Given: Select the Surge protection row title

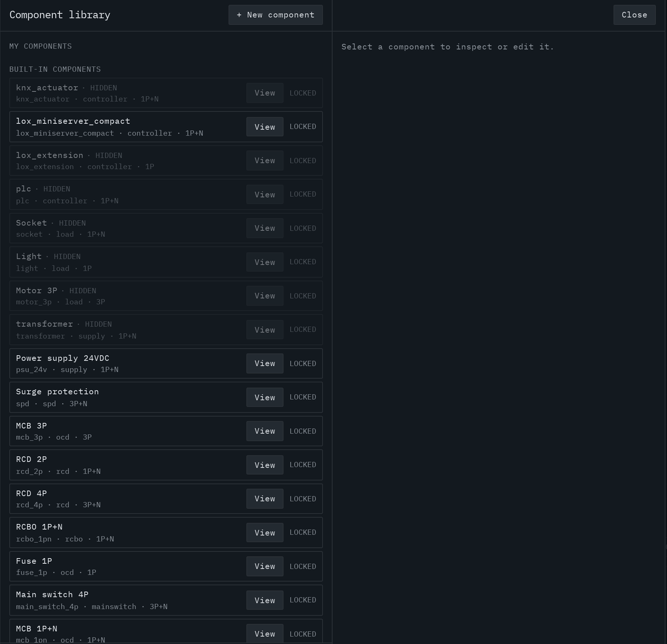Looking at the screenshot, I should pos(57,392).
